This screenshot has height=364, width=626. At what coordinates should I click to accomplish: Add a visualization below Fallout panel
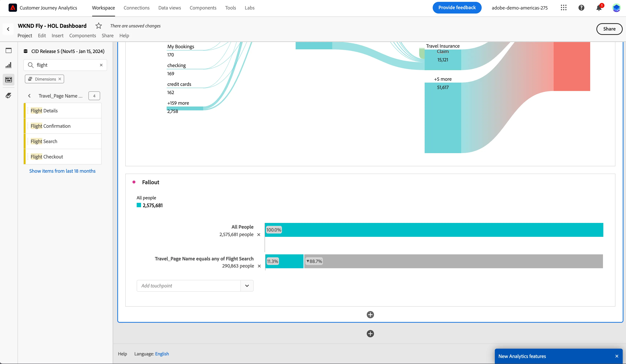tap(370, 314)
